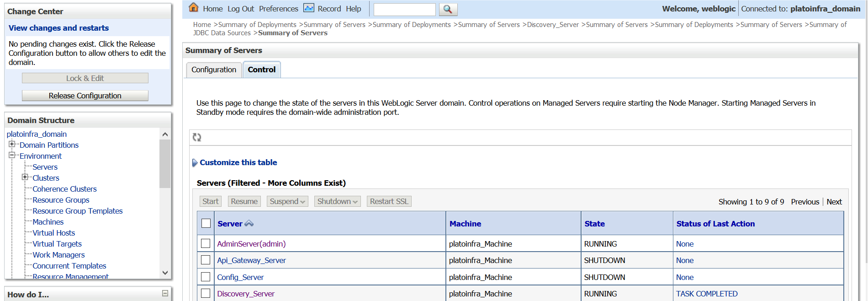Click the Restart SSL button
868x301 pixels.
pos(389,201)
